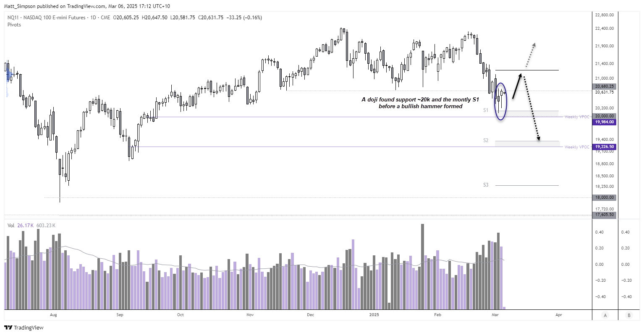644x335 pixels.
Task: Select the solid black upward arrow drawing
Action: [x=517, y=86]
